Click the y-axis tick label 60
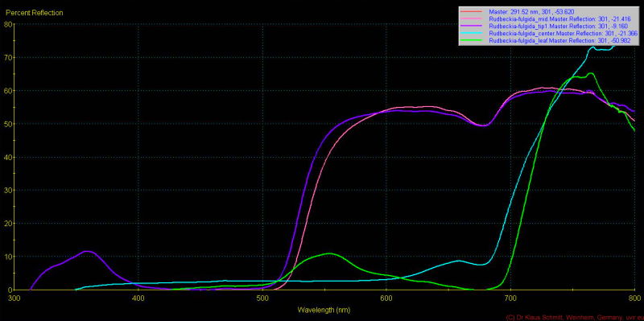The image size is (644, 321). click(7, 90)
